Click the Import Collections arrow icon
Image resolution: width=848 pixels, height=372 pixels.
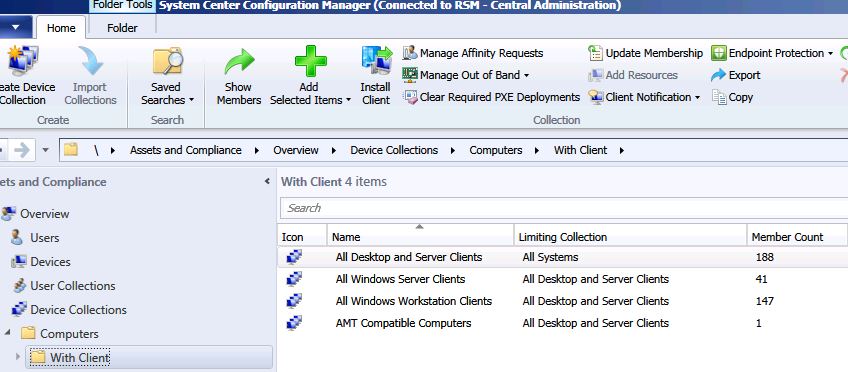(90, 60)
